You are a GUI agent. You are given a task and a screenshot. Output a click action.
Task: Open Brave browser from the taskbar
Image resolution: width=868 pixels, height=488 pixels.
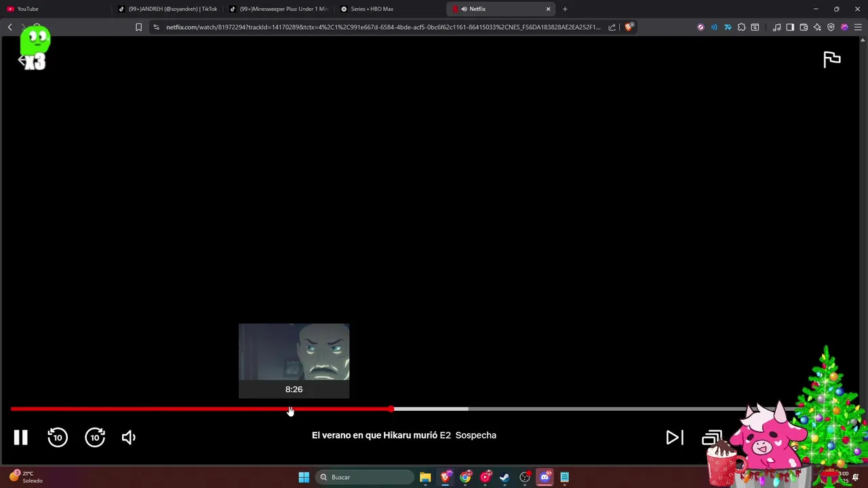tap(446, 477)
